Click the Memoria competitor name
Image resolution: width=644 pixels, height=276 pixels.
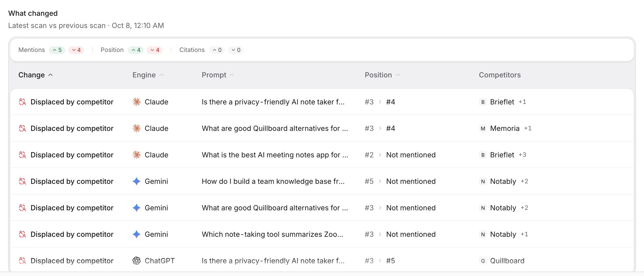click(505, 128)
